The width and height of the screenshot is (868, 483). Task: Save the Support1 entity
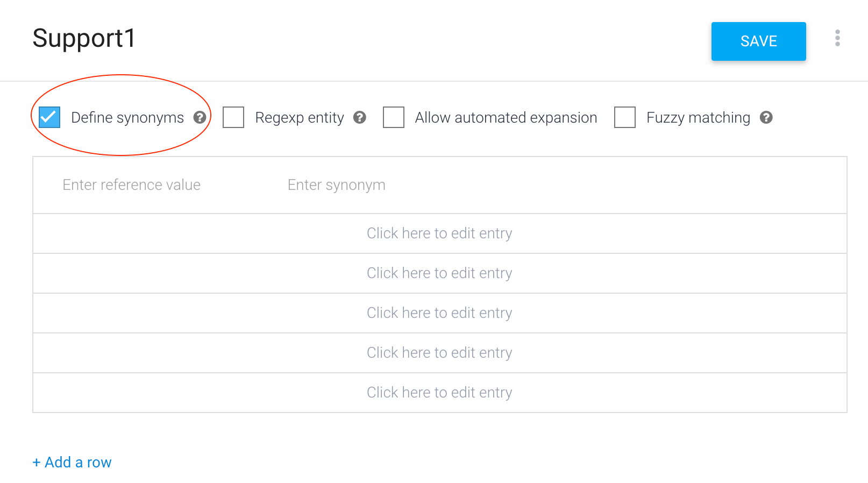(758, 41)
